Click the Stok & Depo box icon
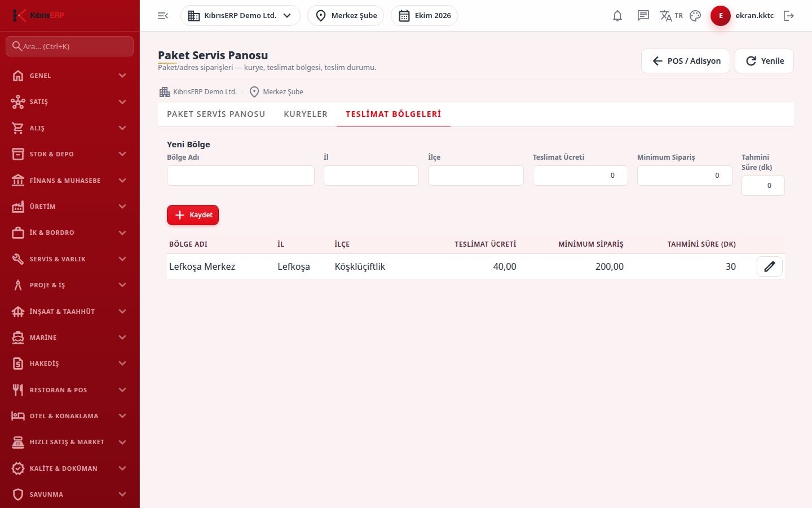This screenshot has height=508, width=812. (x=18, y=154)
